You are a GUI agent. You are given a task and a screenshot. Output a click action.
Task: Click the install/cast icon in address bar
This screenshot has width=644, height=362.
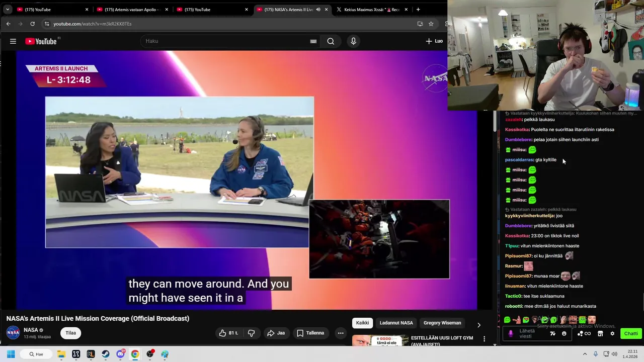coord(420,24)
